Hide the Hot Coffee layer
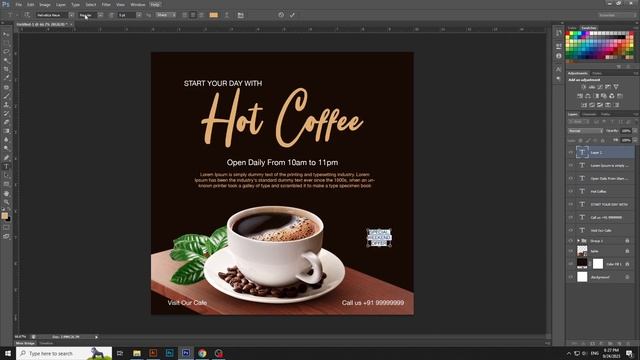This screenshot has width=640, height=360. point(571,191)
